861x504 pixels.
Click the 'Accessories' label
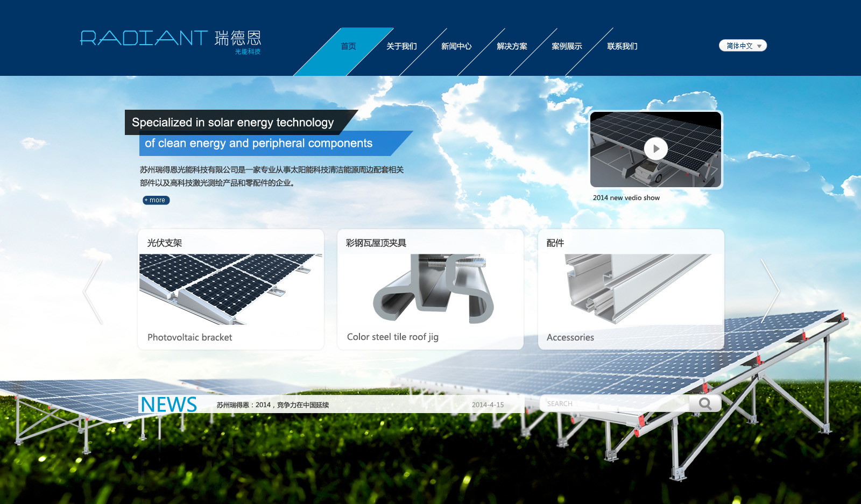pos(570,338)
